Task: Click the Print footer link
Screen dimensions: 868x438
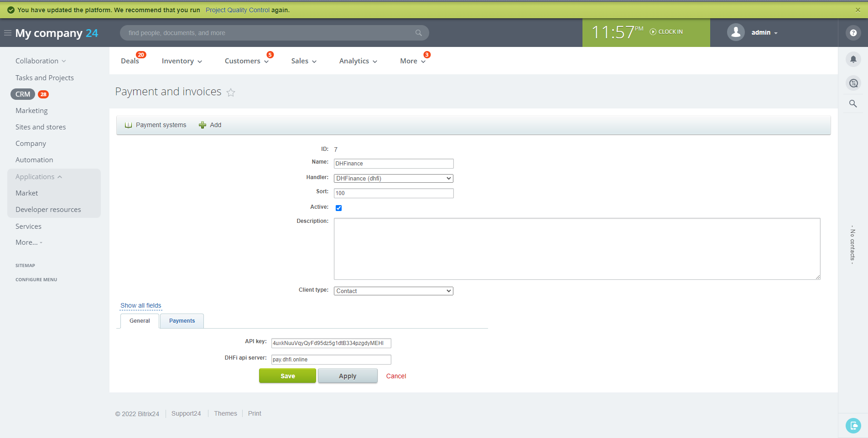Action: (255, 413)
